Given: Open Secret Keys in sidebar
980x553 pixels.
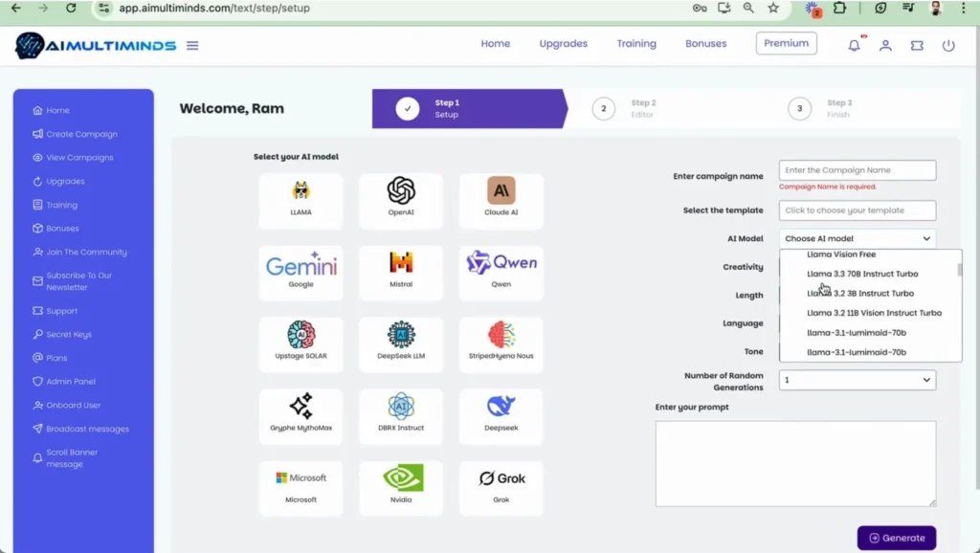Looking at the screenshot, I should [x=62, y=334].
